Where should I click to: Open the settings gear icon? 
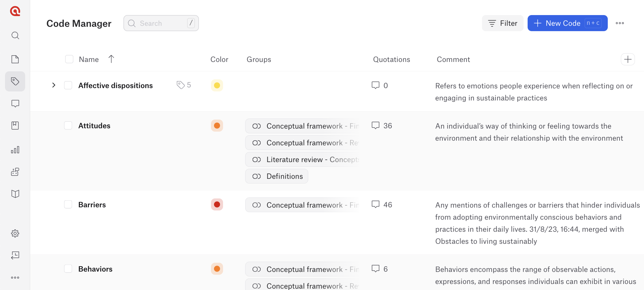[15, 233]
